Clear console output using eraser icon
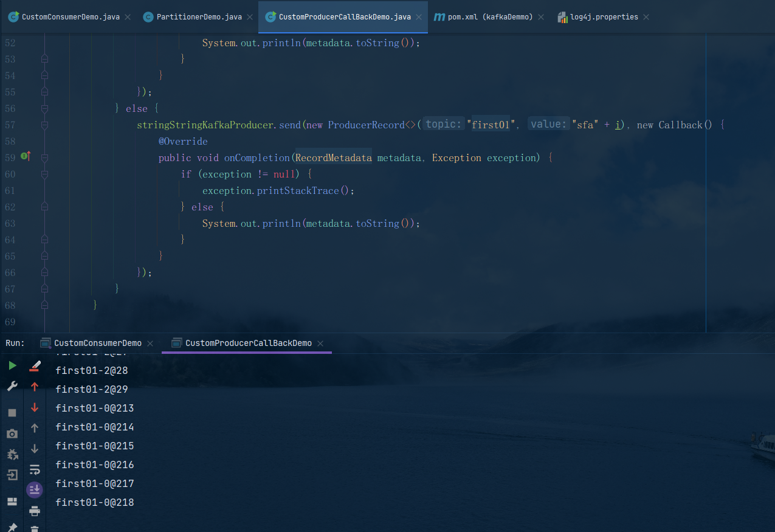This screenshot has height=532, width=775. [x=35, y=365]
